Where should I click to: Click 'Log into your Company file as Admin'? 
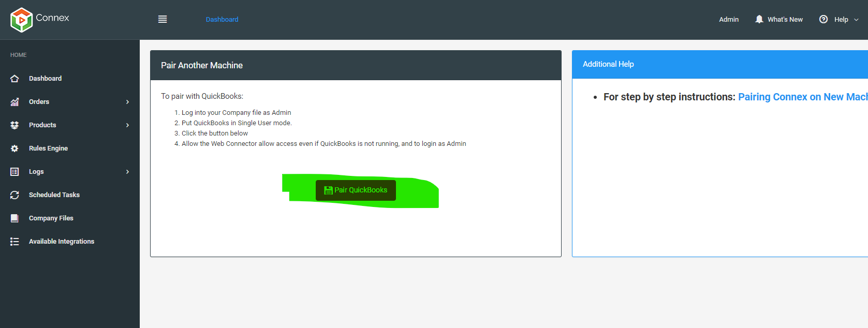pos(236,113)
